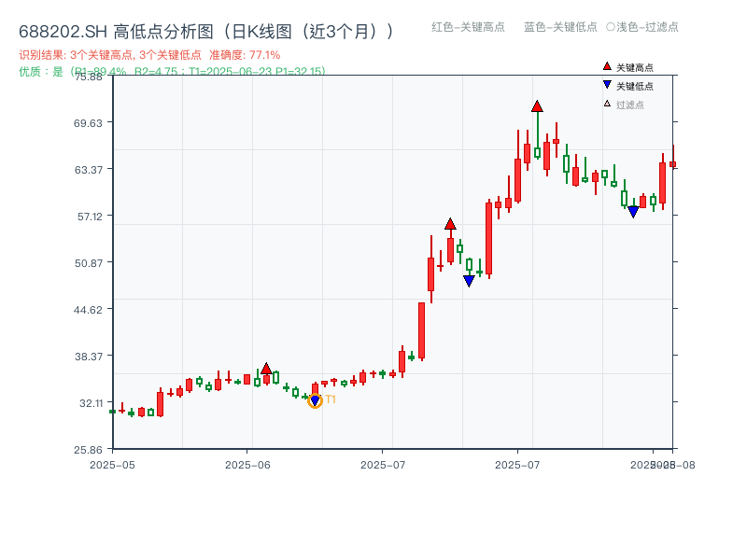Click the blue key-low triangle near the right edge

pos(633,211)
